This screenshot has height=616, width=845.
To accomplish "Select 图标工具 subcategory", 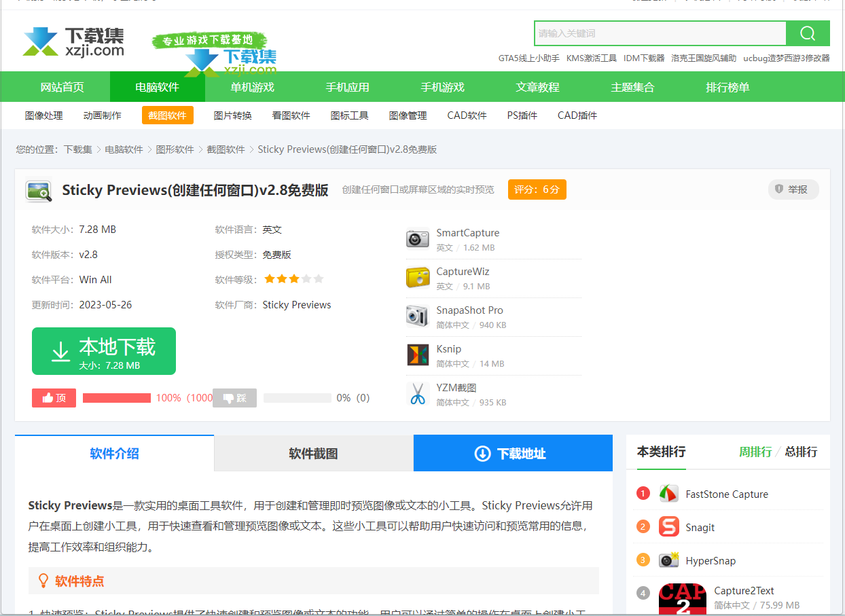I will coord(350,115).
